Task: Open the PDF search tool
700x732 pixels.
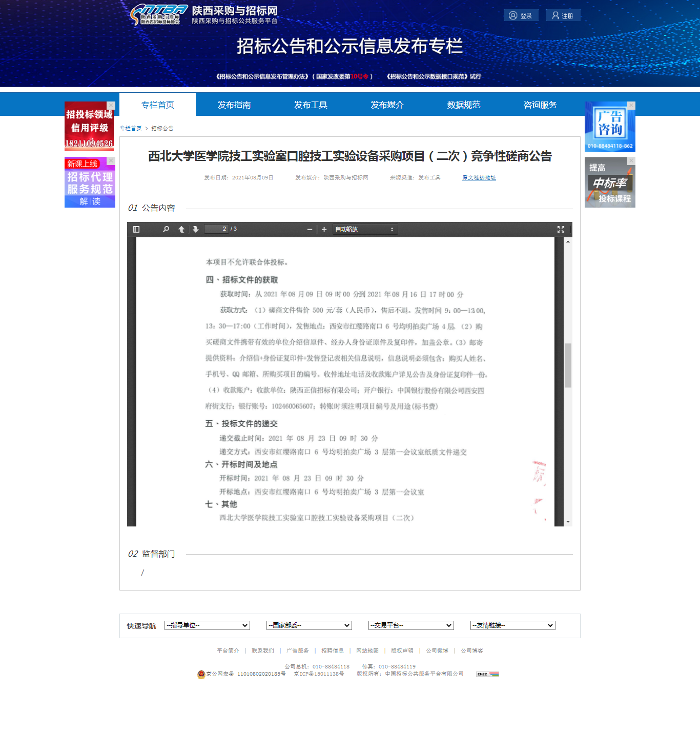Action: (166, 229)
